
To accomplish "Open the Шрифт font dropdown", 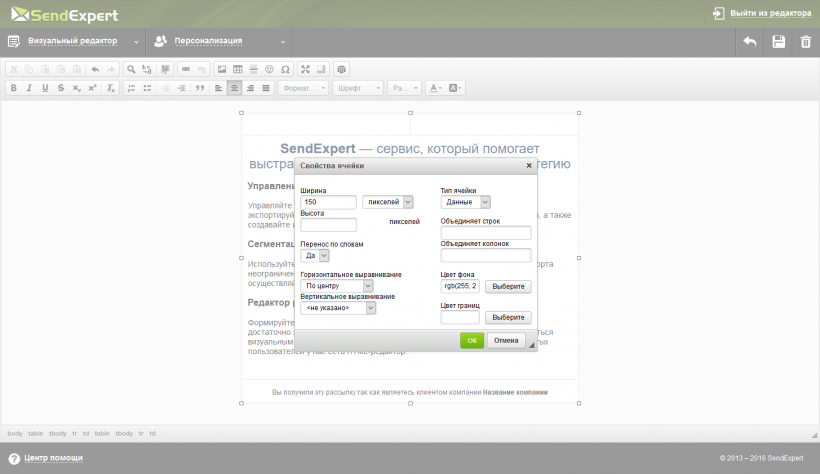I will 358,88.
